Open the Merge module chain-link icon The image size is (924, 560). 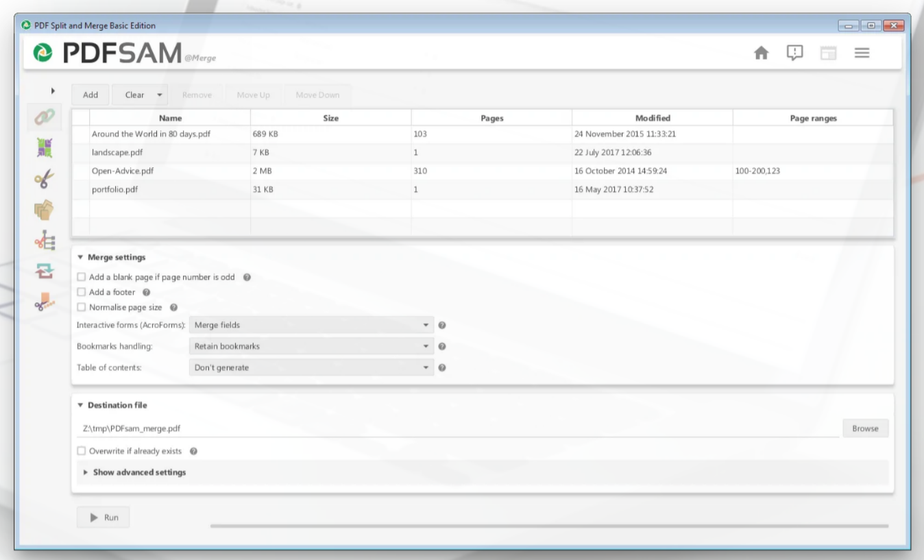45,118
